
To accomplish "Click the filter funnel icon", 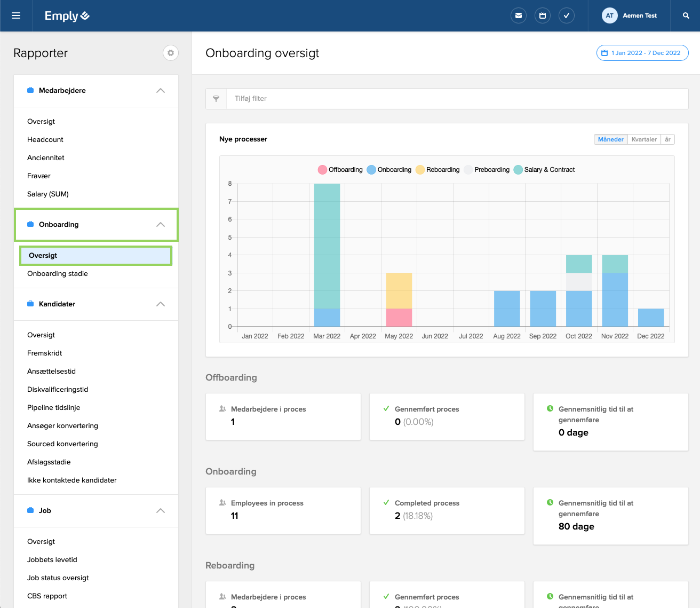I will point(216,99).
